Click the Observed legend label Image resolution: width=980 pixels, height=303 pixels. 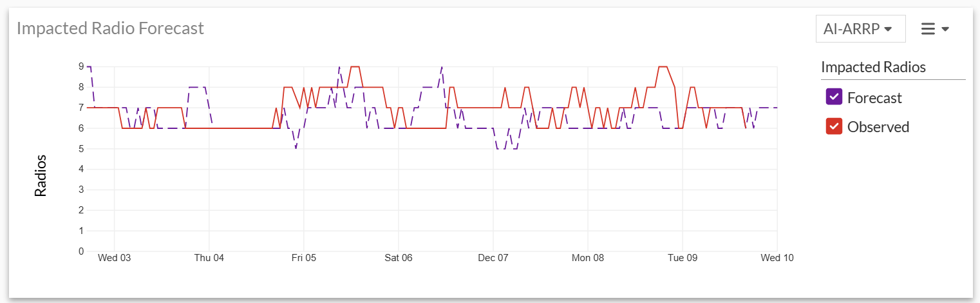click(x=878, y=127)
